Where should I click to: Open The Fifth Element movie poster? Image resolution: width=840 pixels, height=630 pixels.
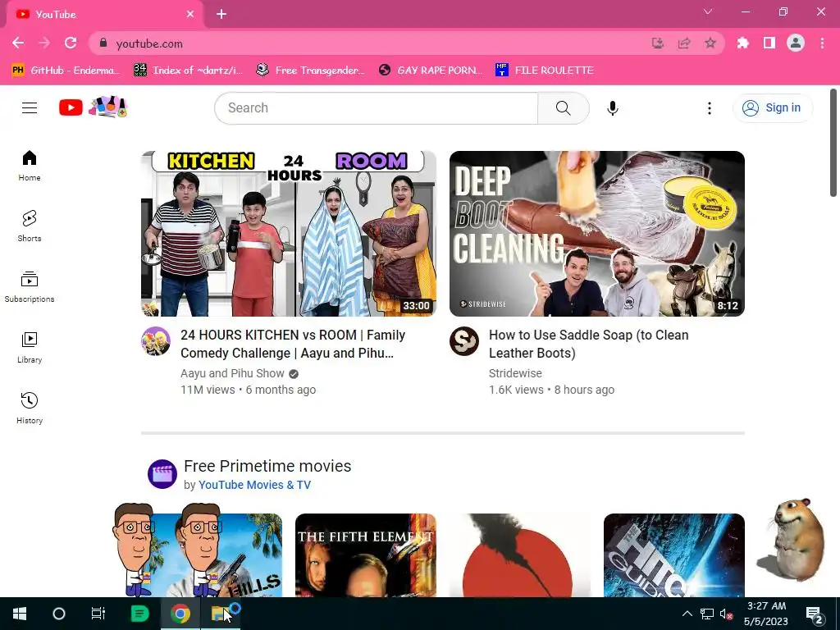coord(366,555)
